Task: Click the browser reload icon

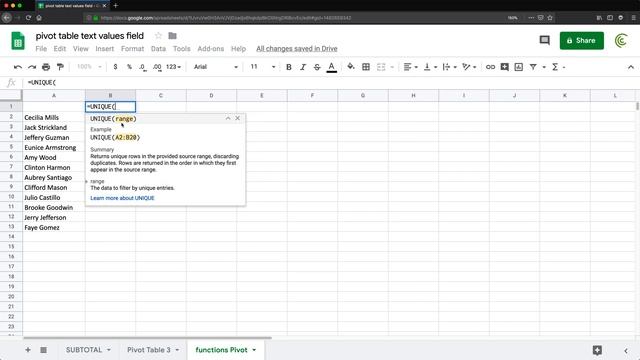Action: 28,18
